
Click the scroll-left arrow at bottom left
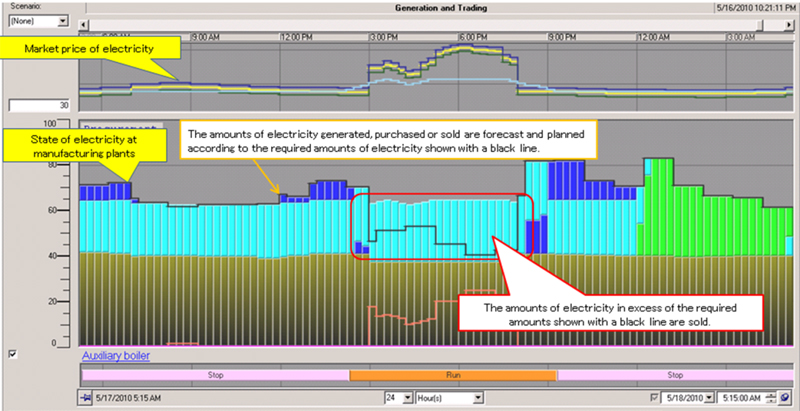[84, 397]
